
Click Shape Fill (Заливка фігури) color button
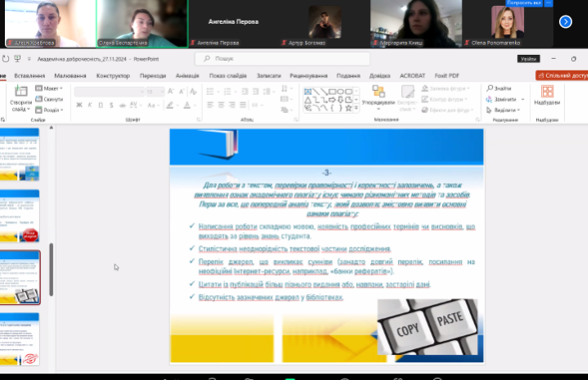[x=445, y=89]
